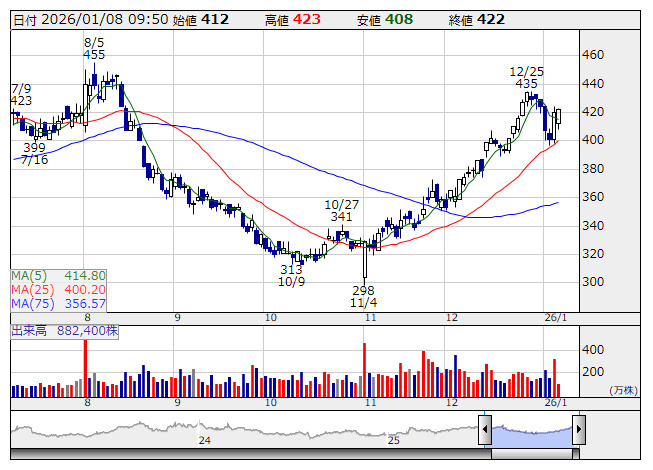The width and height of the screenshot is (653, 470).
Task: Click the 出来高 882,400株 volume label
Action: pyautogui.click(x=66, y=330)
